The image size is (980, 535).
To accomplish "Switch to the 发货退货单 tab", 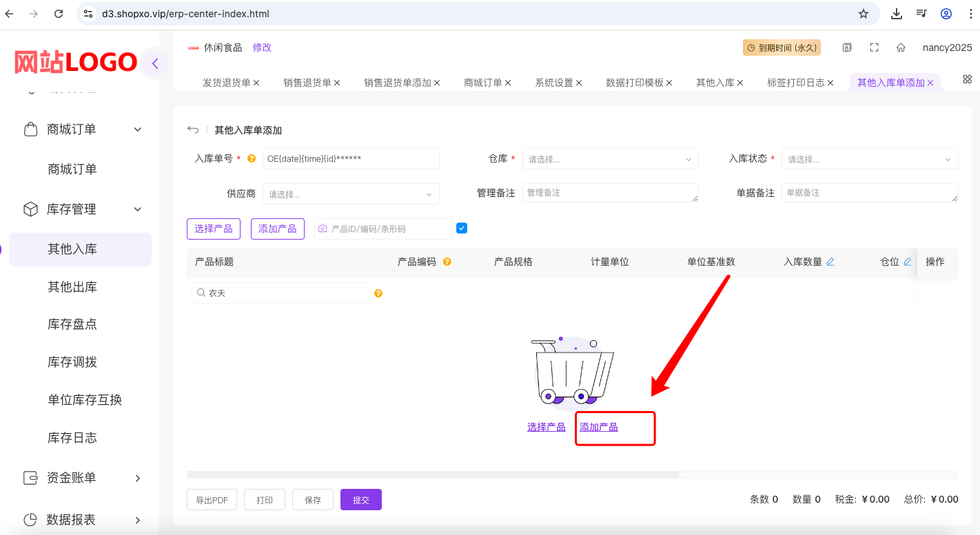I will [x=227, y=83].
